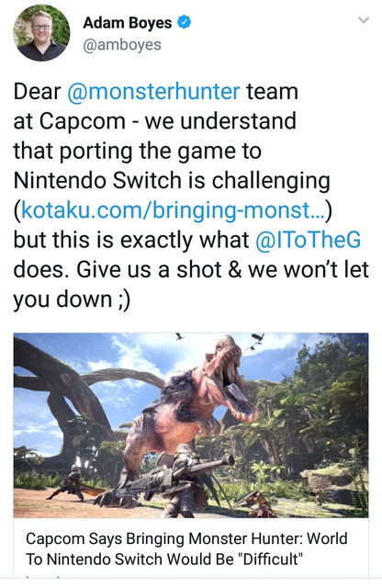Click the blue verified badge icon
Image resolution: width=382 pixels, height=588 pixels.
point(184,22)
